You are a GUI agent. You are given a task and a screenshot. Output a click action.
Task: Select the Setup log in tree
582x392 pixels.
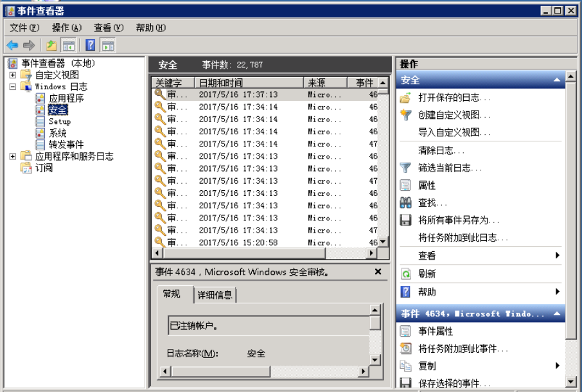(x=59, y=121)
